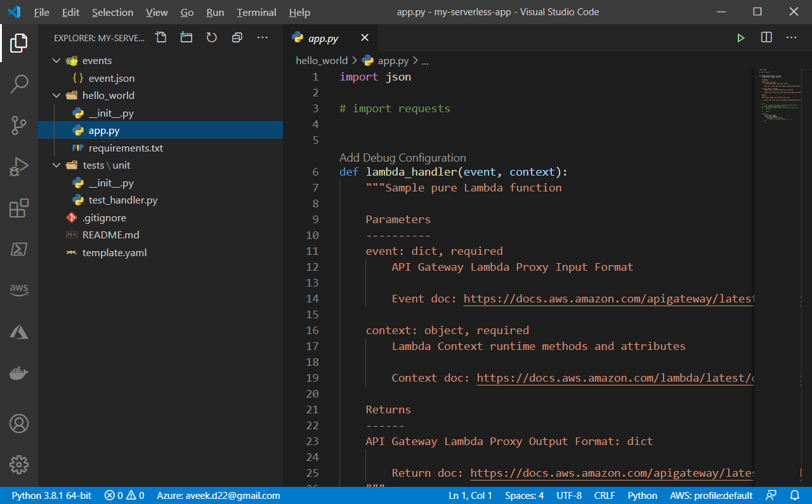
Task: Open the Terminal menu
Action: pos(256,12)
